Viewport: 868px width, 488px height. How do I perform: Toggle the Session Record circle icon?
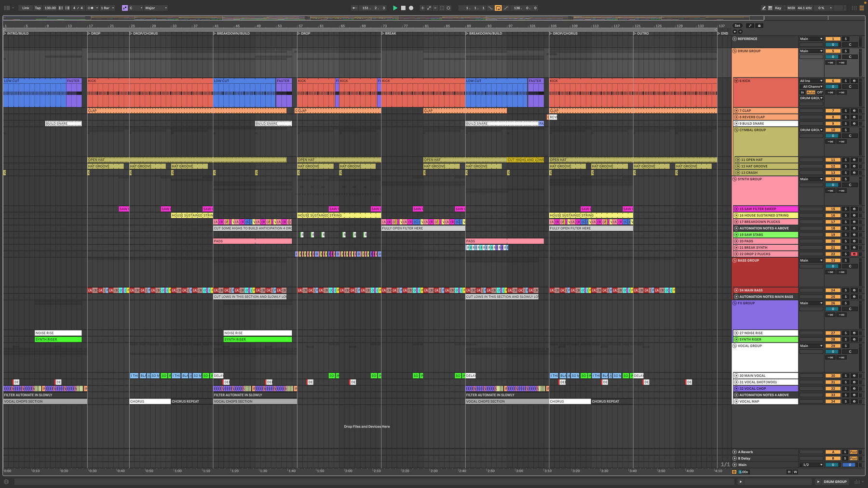pos(448,8)
